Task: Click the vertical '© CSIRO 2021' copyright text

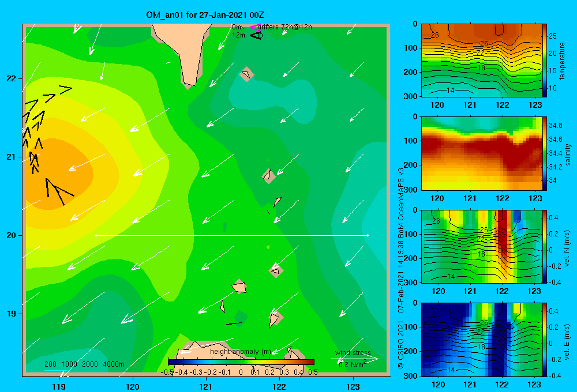Action: pos(401,345)
